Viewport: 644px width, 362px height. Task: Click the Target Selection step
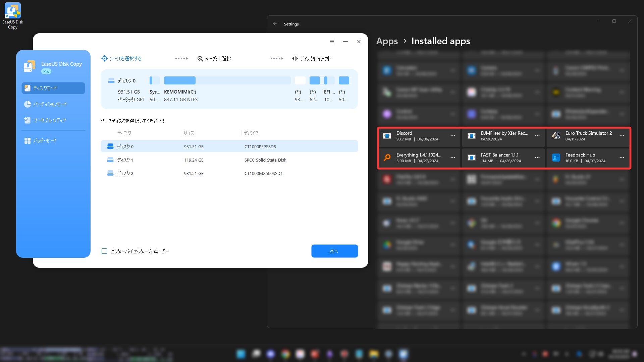tap(214, 59)
